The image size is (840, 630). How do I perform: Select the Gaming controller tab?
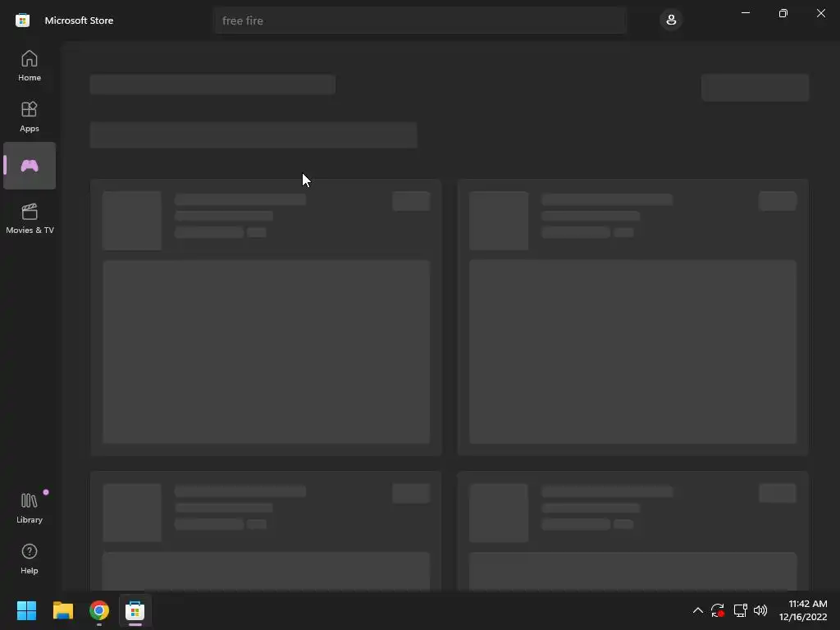click(x=30, y=166)
